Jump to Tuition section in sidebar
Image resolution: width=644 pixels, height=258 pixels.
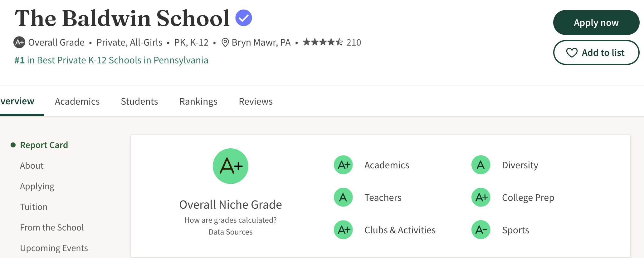point(34,207)
